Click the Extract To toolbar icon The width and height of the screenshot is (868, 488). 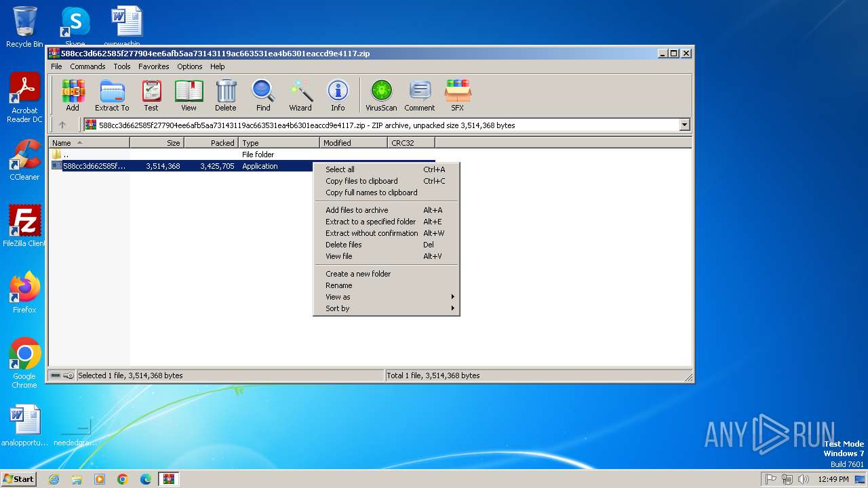click(112, 96)
